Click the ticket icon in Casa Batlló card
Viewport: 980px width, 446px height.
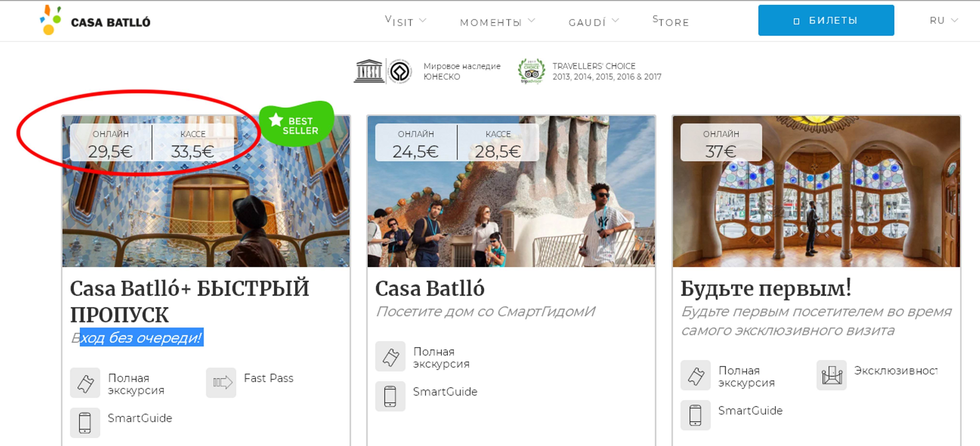point(390,356)
